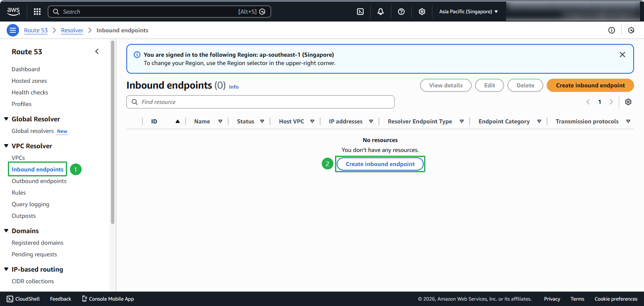Open Cookie preferences in footer

(x=616, y=299)
